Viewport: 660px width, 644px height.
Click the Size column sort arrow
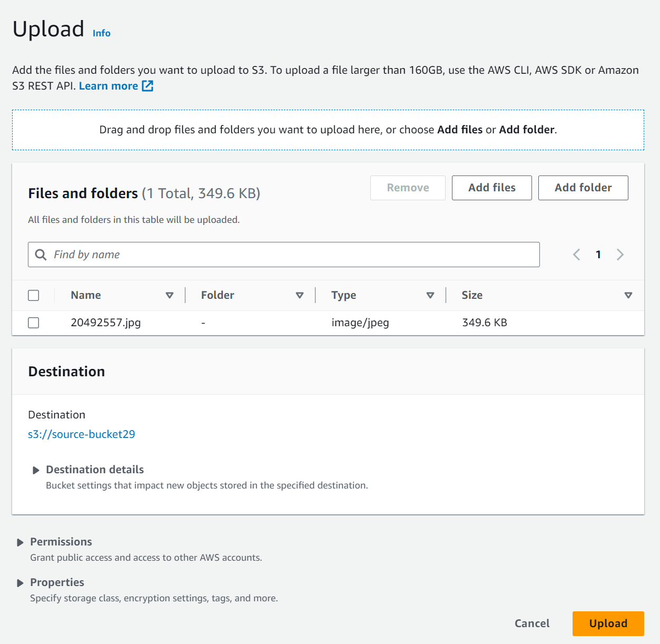point(628,295)
